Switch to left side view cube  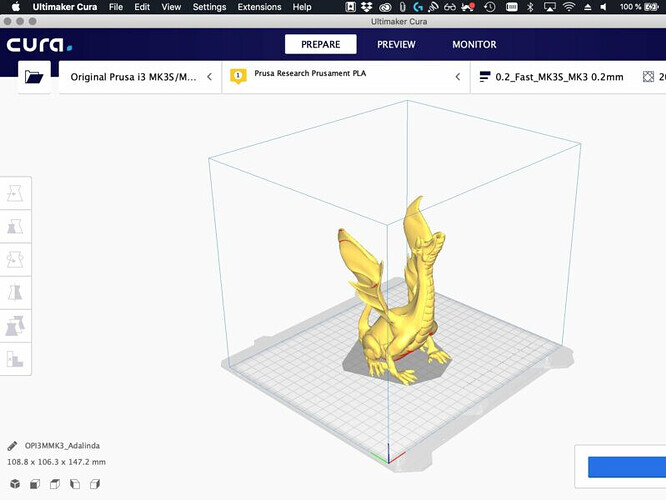pyautogui.click(x=75, y=484)
